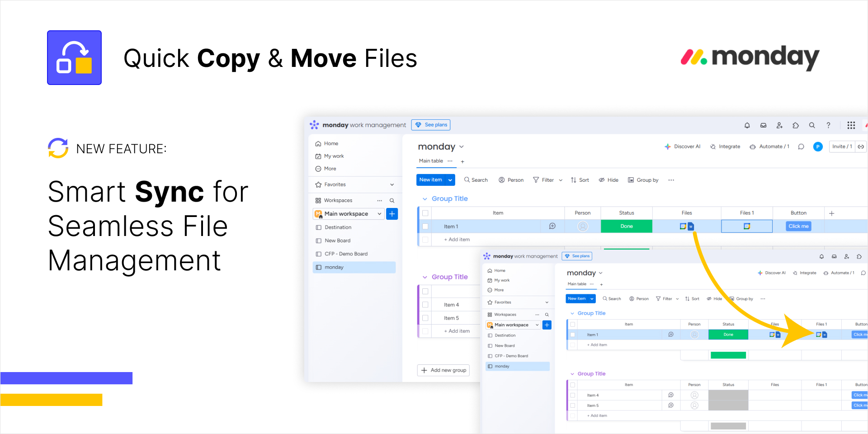The width and height of the screenshot is (868, 434).
Task: Open help question mark in back window
Action: (828, 125)
